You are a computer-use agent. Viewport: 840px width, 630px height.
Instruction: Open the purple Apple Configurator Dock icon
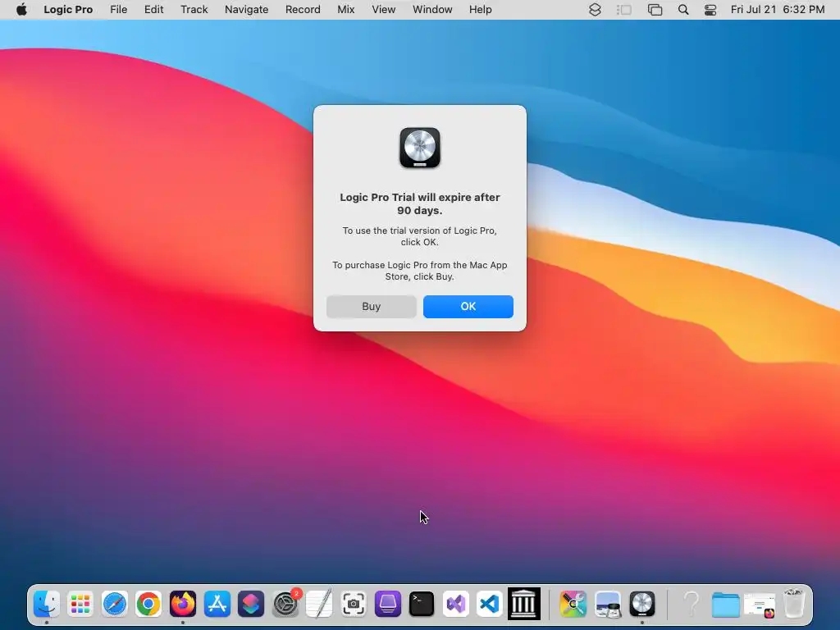[x=387, y=604]
